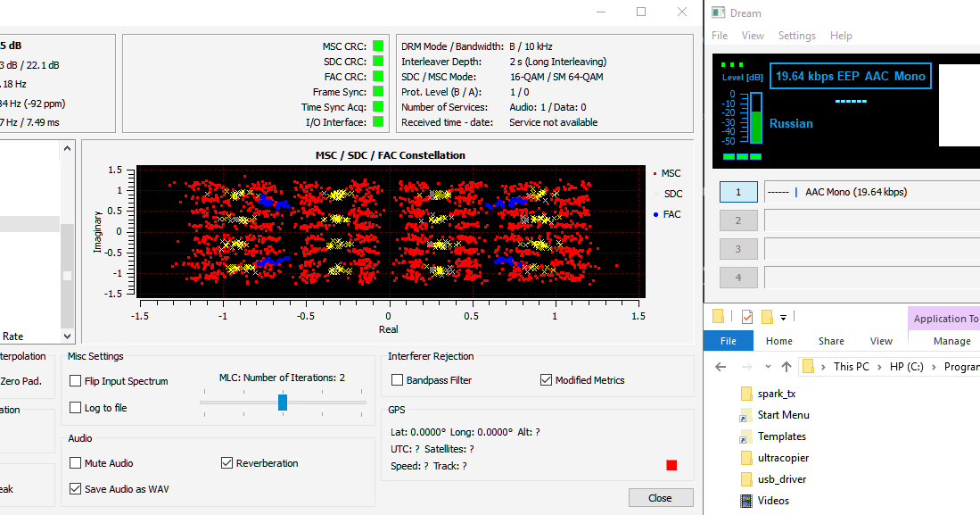
Task: Click the Dream application icon in titlebar
Action: pyautogui.click(x=720, y=12)
